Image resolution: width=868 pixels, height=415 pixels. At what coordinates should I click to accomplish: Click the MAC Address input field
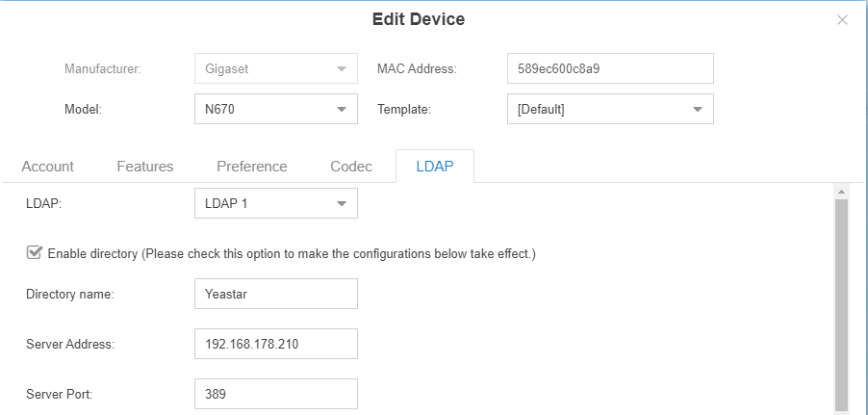[x=610, y=68]
